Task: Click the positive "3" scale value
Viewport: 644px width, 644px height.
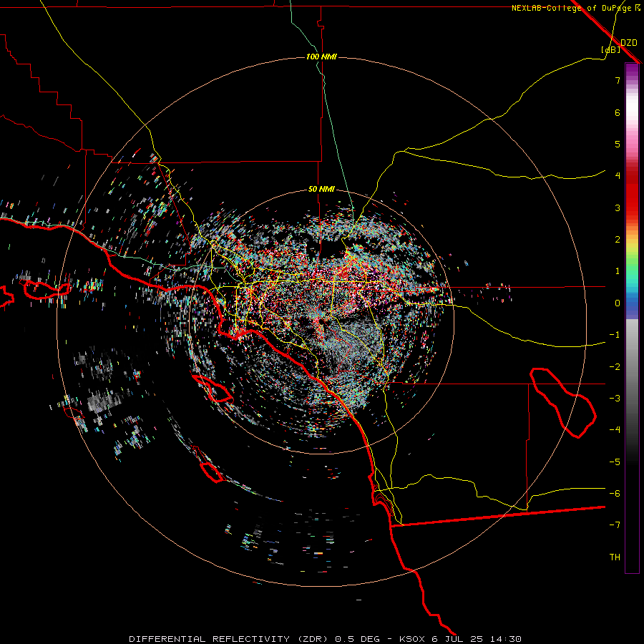Action: (618, 208)
